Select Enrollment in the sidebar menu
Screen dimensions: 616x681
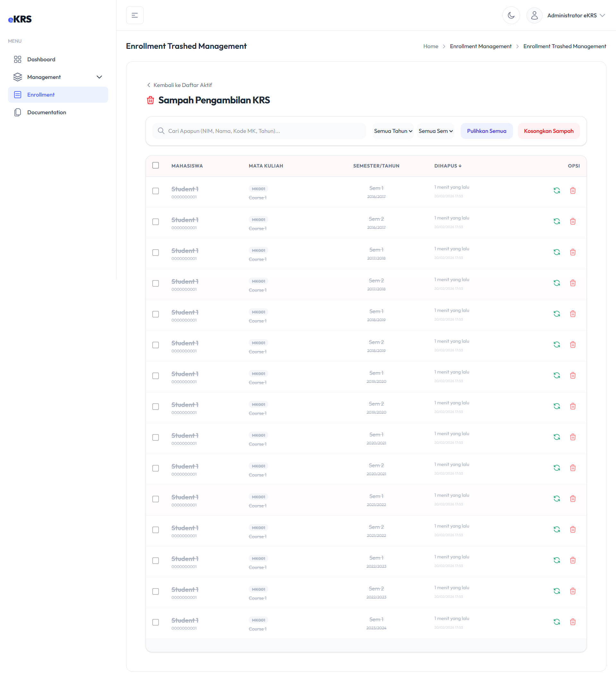pyautogui.click(x=58, y=95)
